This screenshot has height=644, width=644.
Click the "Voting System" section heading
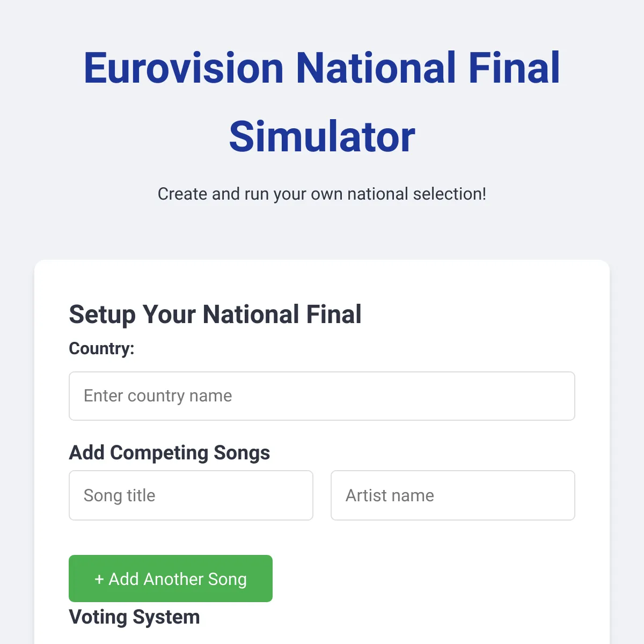pos(134,617)
